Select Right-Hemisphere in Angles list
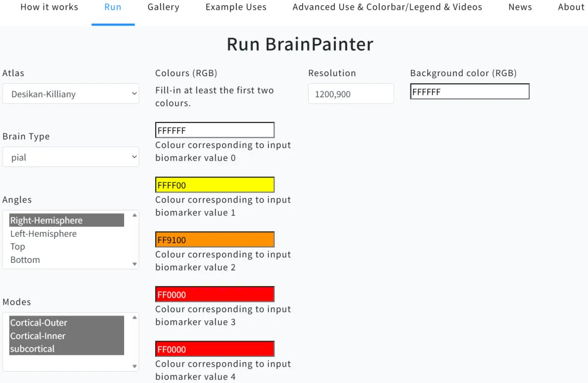 pyautogui.click(x=67, y=220)
